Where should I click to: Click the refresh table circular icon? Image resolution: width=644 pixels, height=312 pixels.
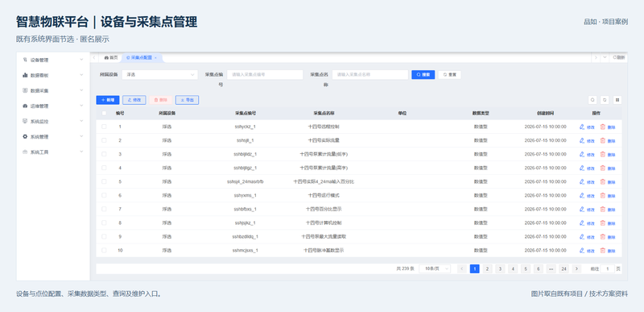(x=605, y=100)
